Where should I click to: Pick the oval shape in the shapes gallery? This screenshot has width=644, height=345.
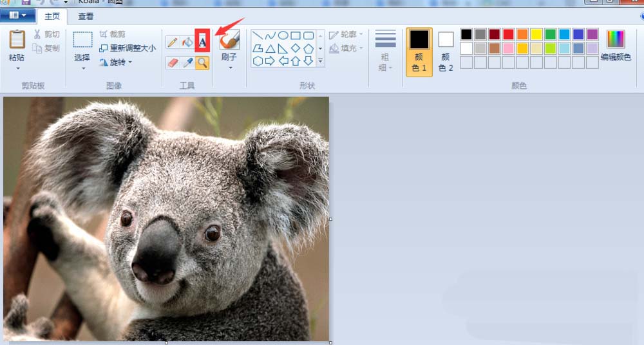[x=283, y=35]
